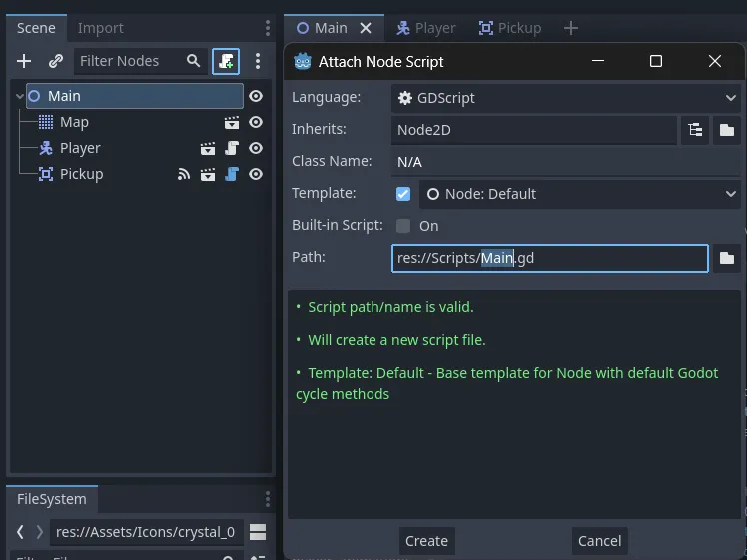
Task: Open the Template dropdown Node: Default
Action: [579, 194]
